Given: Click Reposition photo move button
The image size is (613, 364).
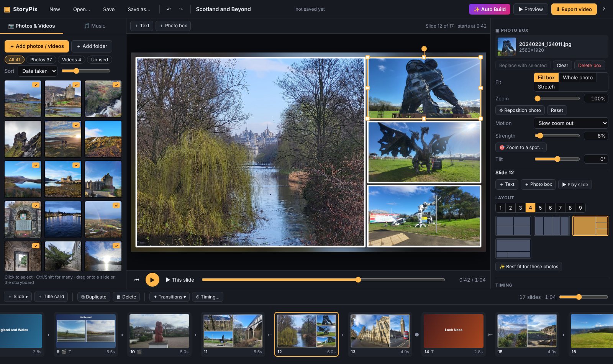Looking at the screenshot, I should click(x=520, y=110).
